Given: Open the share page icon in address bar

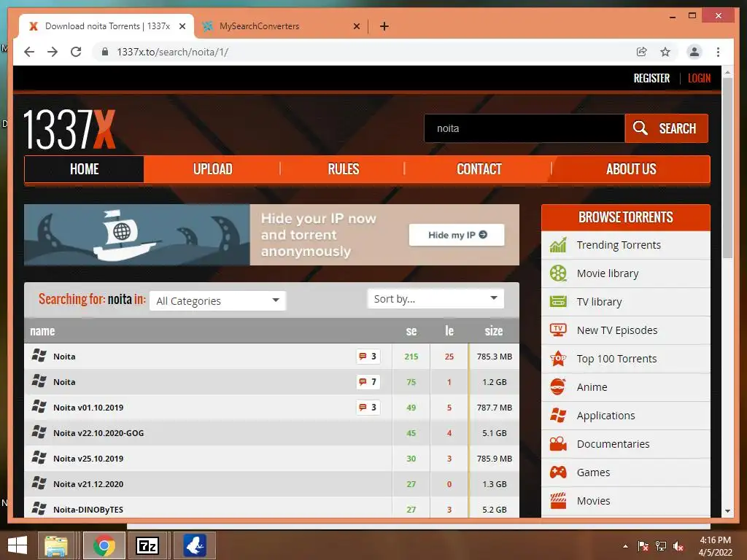Looking at the screenshot, I should click(x=642, y=52).
